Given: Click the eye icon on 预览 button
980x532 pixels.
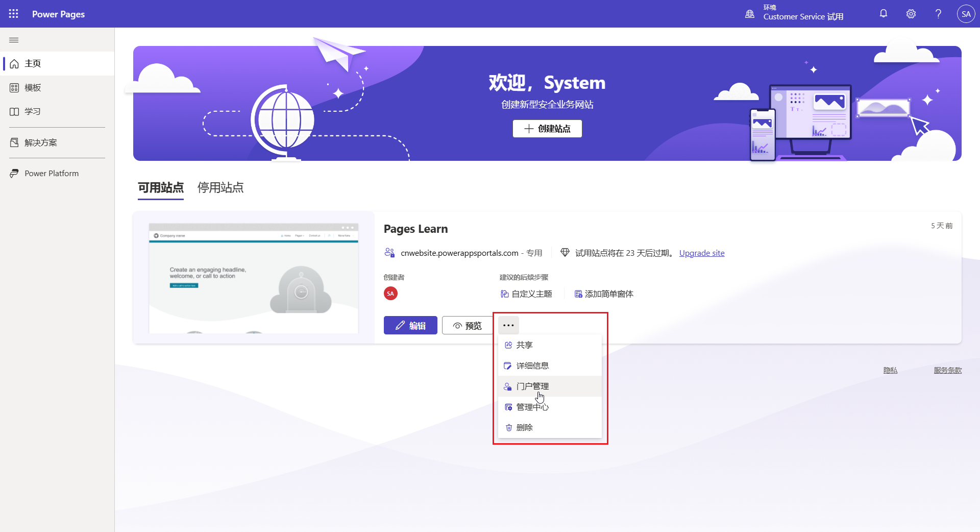Looking at the screenshot, I should click(457, 326).
